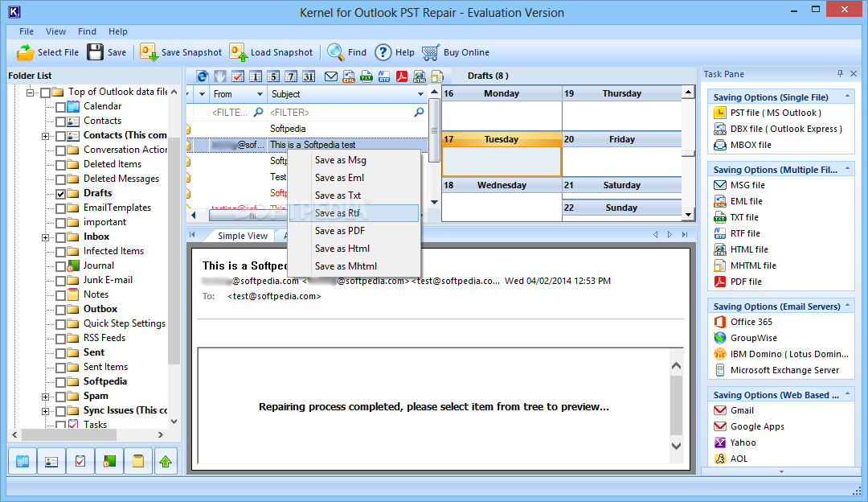The width and height of the screenshot is (868, 502).
Task: Click the Internet Explorer browser icon
Action: (203, 76)
